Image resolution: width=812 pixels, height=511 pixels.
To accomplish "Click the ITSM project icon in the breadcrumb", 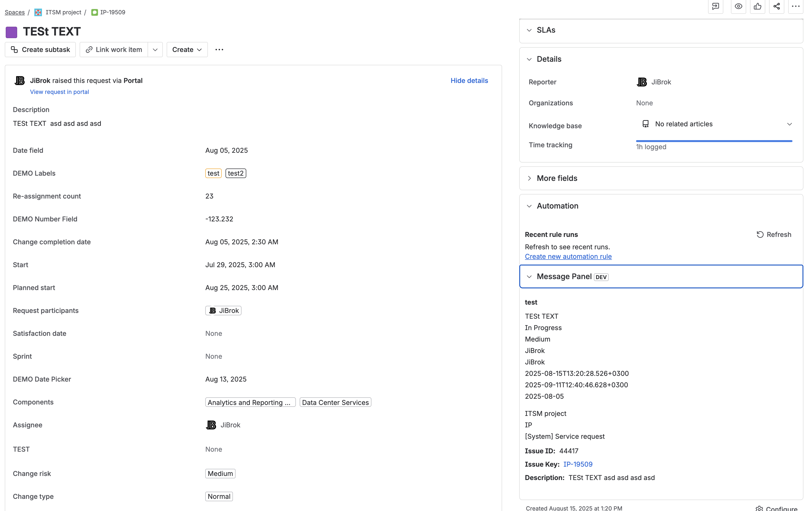I will [x=38, y=12].
